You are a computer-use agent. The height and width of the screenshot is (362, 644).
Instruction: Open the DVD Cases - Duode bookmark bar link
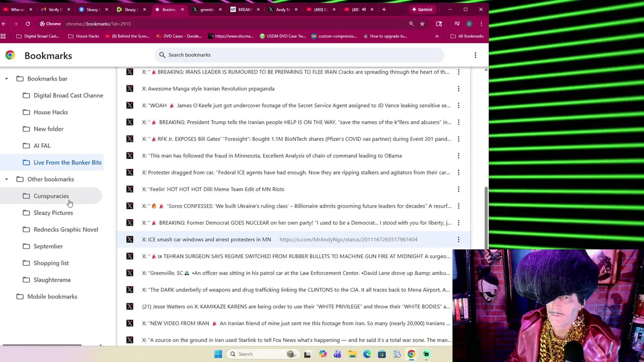click(179, 36)
